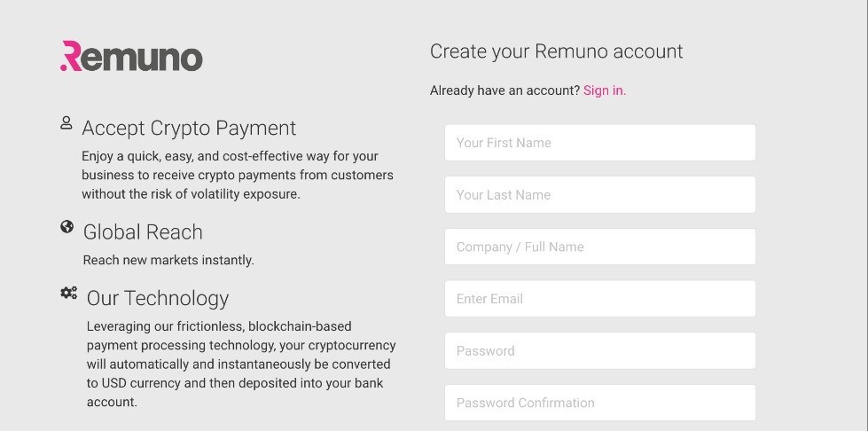Click the 'Reach new markets instantly' text
Viewport: 868px width, 431px height.
168,260
